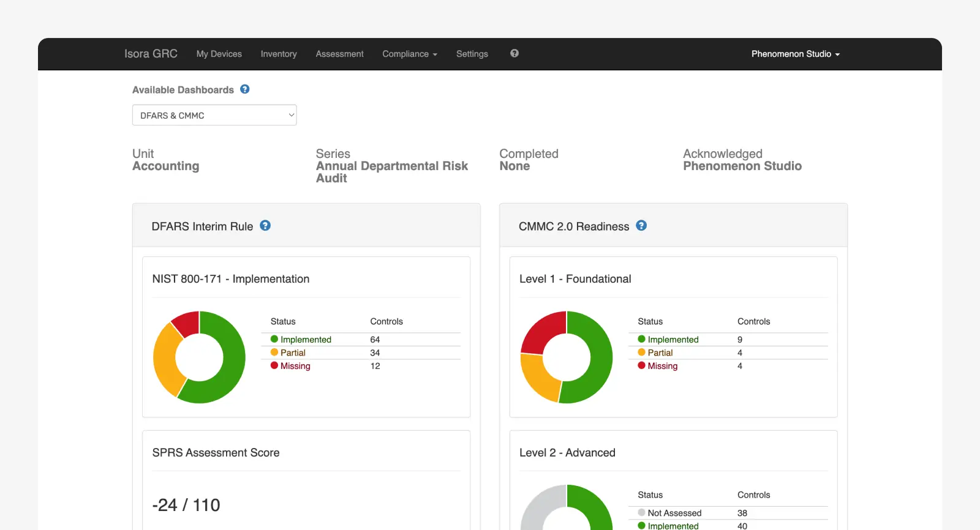The height and width of the screenshot is (530, 980).
Task: Select Partial label in NIST 800-171 table
Action: pos(293,353)
